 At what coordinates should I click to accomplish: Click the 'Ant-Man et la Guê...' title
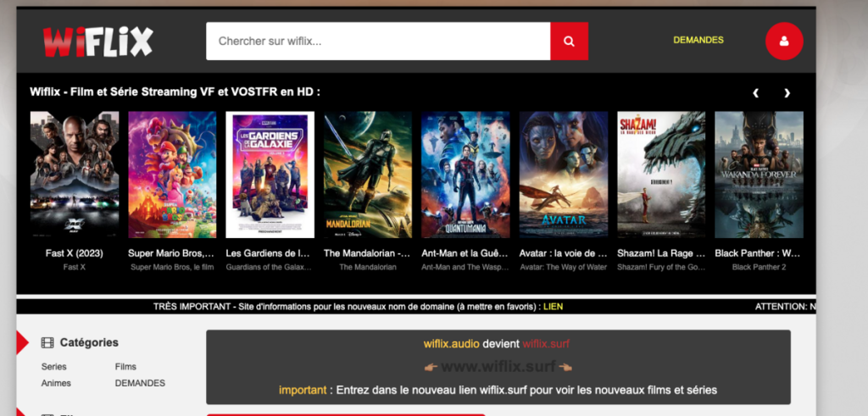(465, 253)
